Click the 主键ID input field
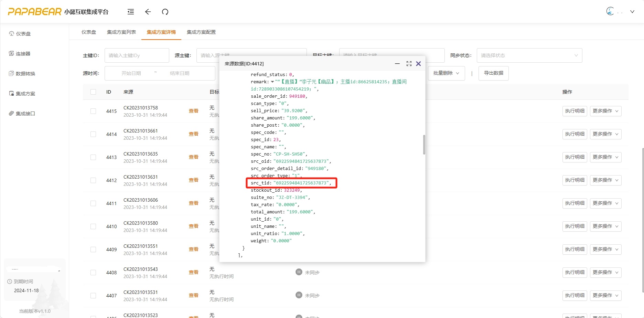Viewport: 644px width, 318px height. (137, 55)
